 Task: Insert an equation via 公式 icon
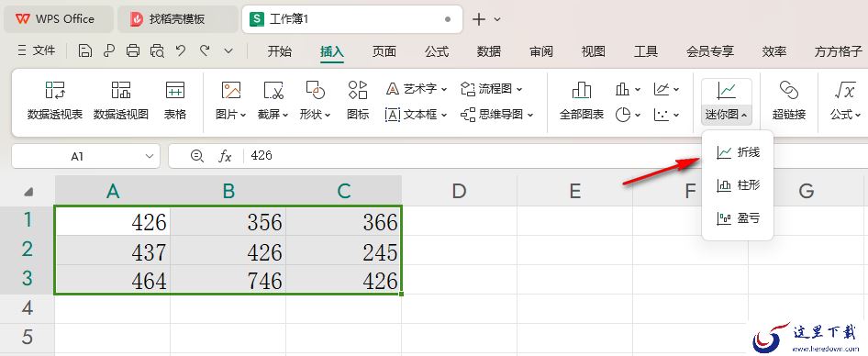pyautogui.click(x=845, y=90)
